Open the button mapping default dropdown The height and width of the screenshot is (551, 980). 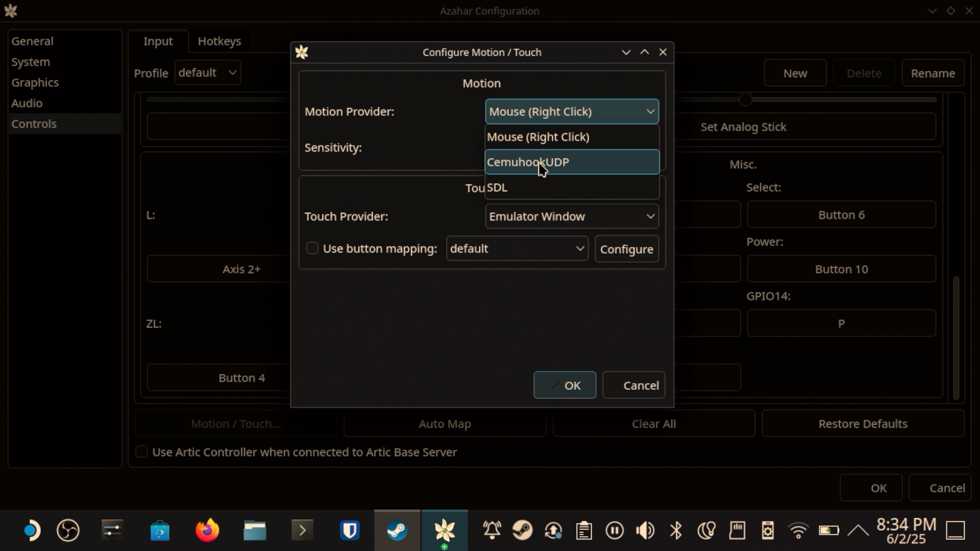tap(517, 248)
